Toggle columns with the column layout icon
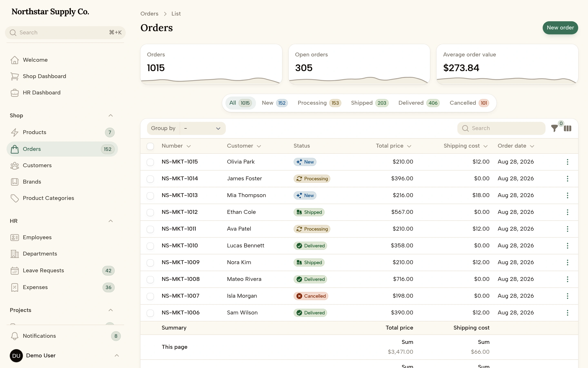 (567, 128)
